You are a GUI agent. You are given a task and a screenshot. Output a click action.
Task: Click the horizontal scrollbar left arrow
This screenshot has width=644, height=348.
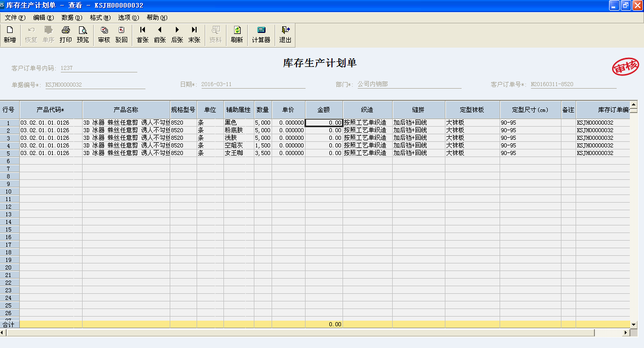[x=4, y=332]
